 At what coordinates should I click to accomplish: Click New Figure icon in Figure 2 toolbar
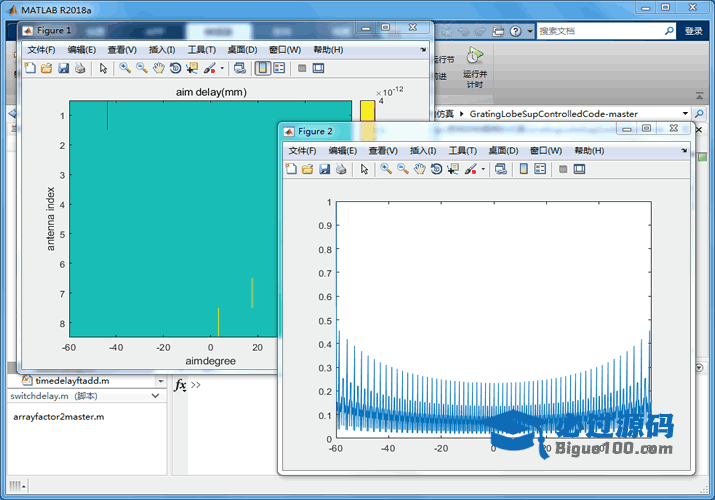(x=291, y=169)
